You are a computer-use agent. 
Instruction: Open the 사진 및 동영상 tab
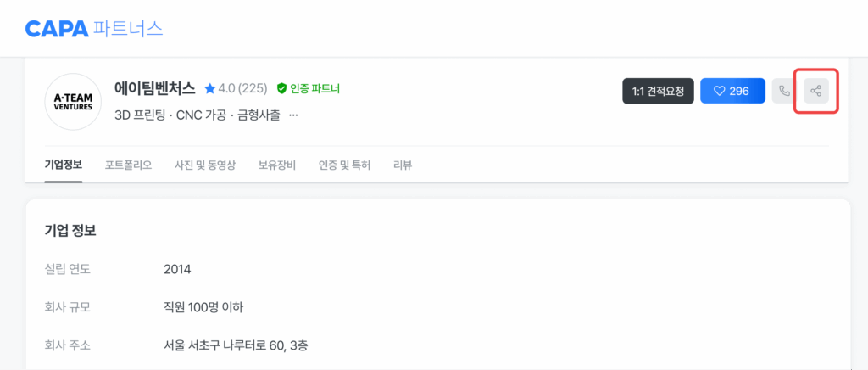(x=205, y=165)
